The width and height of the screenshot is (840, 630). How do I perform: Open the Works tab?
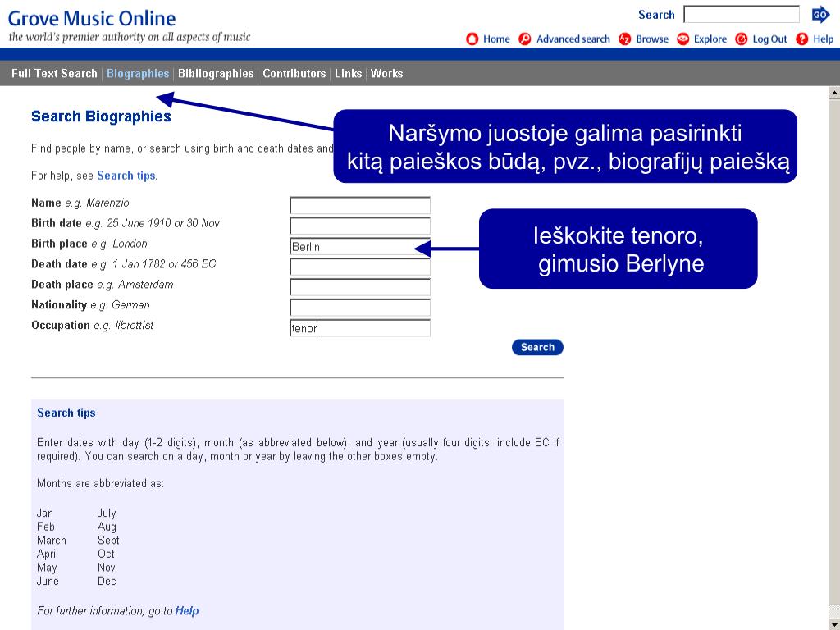387,73
